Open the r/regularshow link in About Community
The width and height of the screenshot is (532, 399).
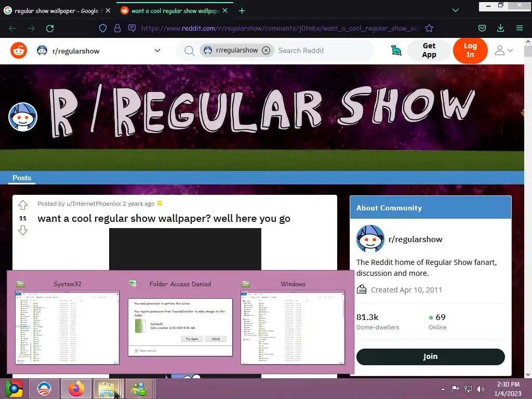[x=415, y=239]
